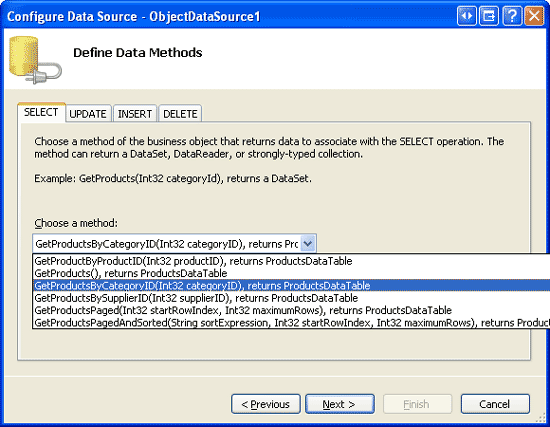
Task: Go to the DELETE tab
Action: [x=180, y=114]
